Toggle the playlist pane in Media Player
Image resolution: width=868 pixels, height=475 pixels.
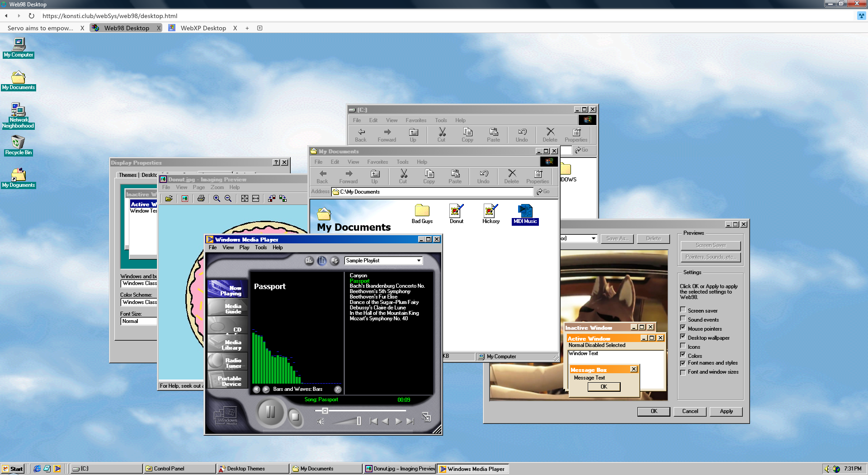tap(322, 261)
